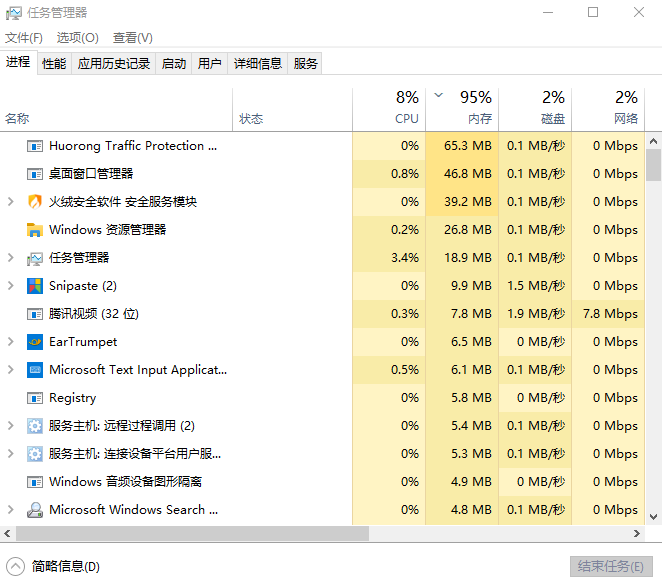
Task: Sort by the 名称 column header
Action: [x=116, y=110]
